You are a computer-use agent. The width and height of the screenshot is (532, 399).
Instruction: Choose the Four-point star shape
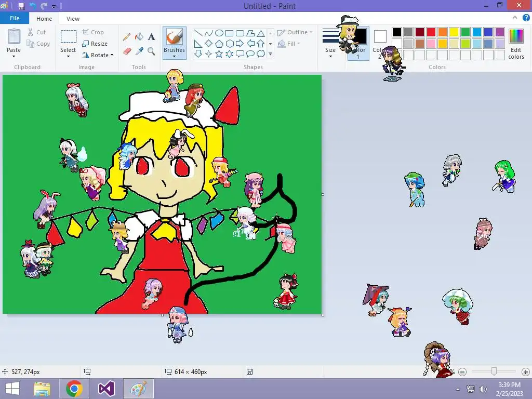pos(209,54)
